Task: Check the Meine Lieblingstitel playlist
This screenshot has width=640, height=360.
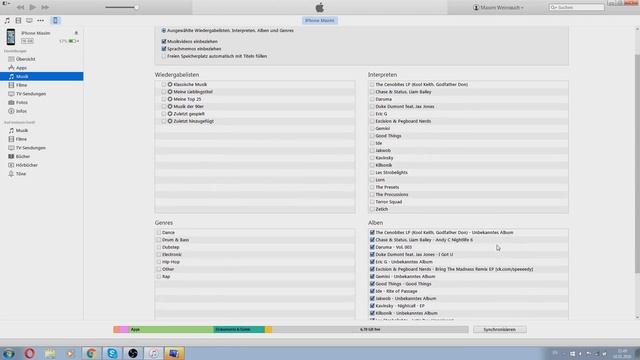Action: point(164,92)
